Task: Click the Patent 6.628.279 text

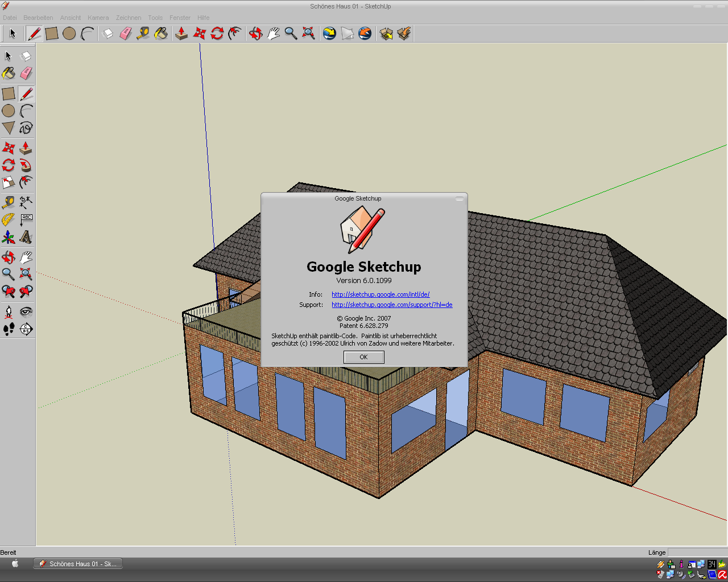Action: point(364,326)
